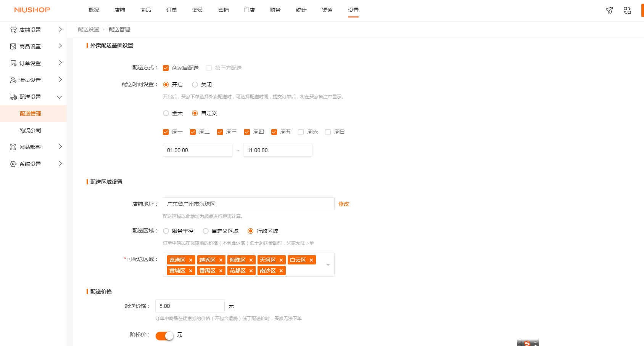The height and width of the screenshot is (346, 644).
Task: Open the 可配送区域 dropdown arrow
Action: pos(327,264)
